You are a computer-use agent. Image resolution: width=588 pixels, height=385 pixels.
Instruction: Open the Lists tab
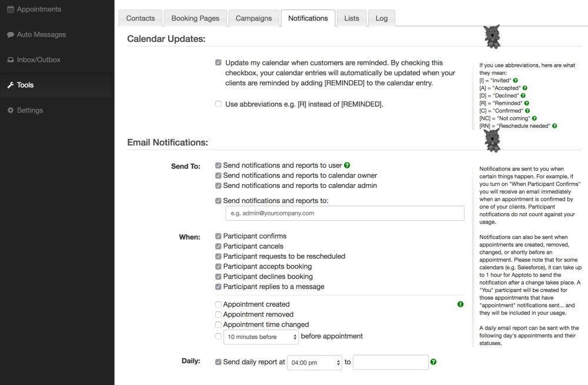352,18
